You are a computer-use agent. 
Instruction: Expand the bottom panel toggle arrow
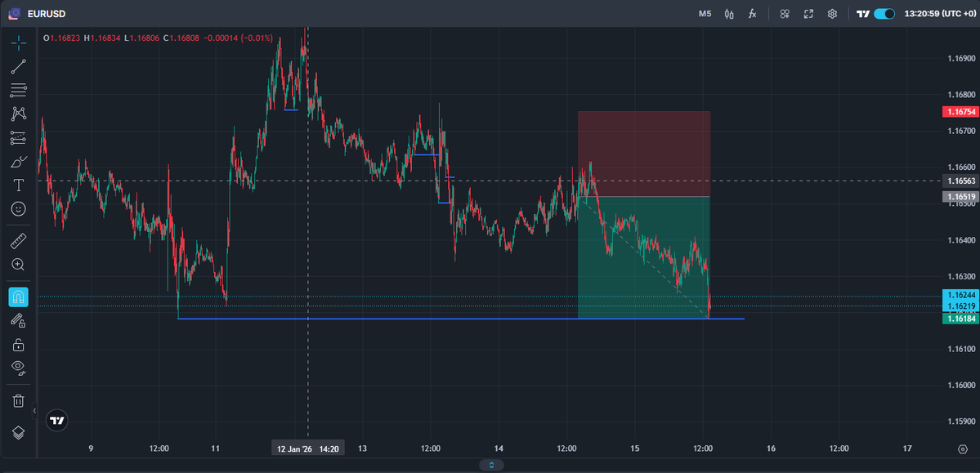[x=491, y=465]
